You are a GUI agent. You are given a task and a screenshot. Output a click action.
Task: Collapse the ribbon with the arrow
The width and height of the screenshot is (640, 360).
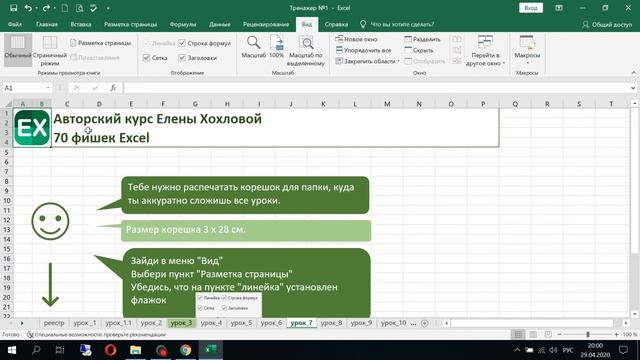(x=633, y=73)
